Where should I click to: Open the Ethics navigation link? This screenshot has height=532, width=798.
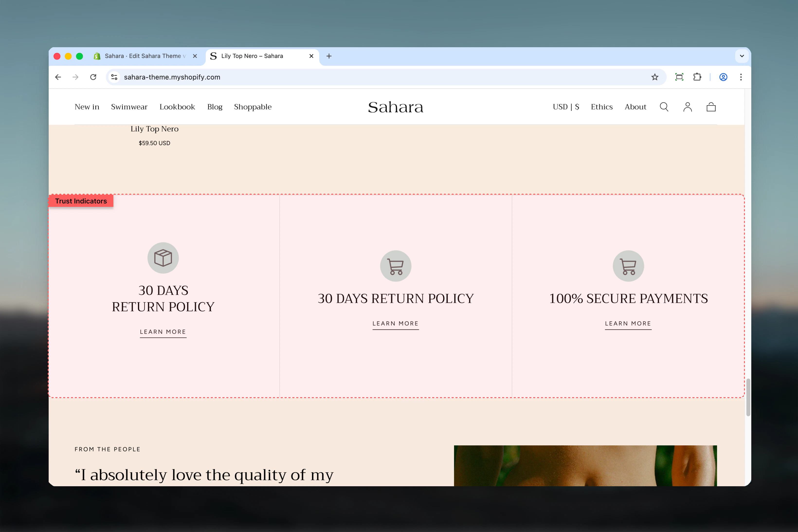click(x=602, y=107)
